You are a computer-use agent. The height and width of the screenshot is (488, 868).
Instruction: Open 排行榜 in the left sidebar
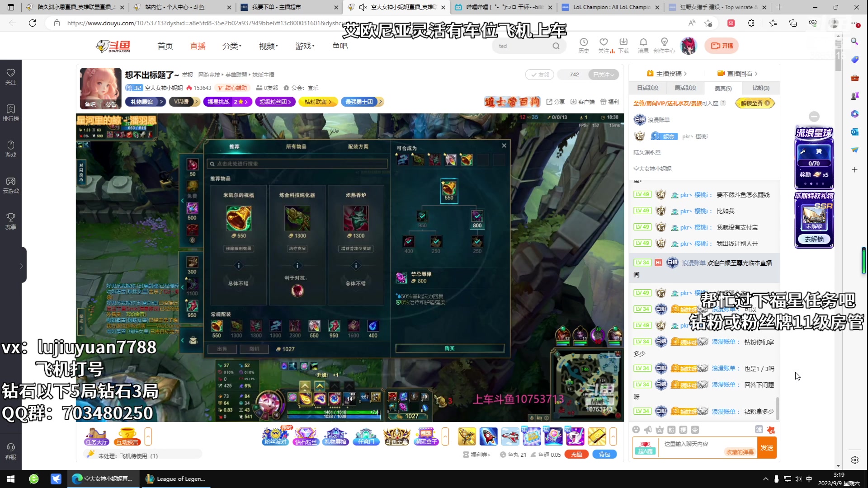[11, 113]
